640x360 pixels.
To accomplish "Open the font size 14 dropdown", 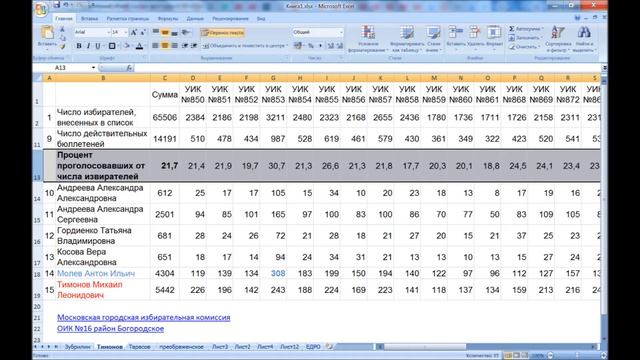I will tap(125, 32).
